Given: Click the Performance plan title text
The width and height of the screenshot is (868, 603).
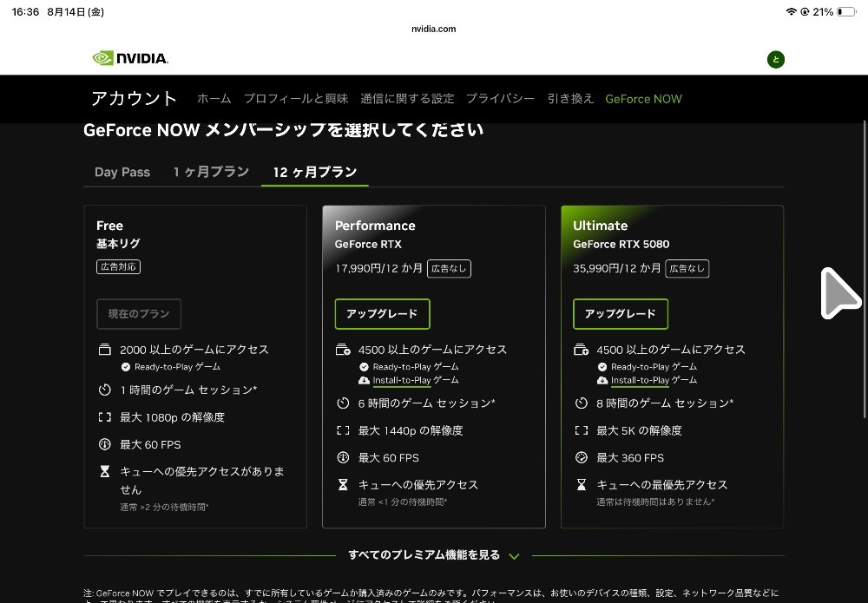Looking at the screenshot, I should tap(375, 226).
